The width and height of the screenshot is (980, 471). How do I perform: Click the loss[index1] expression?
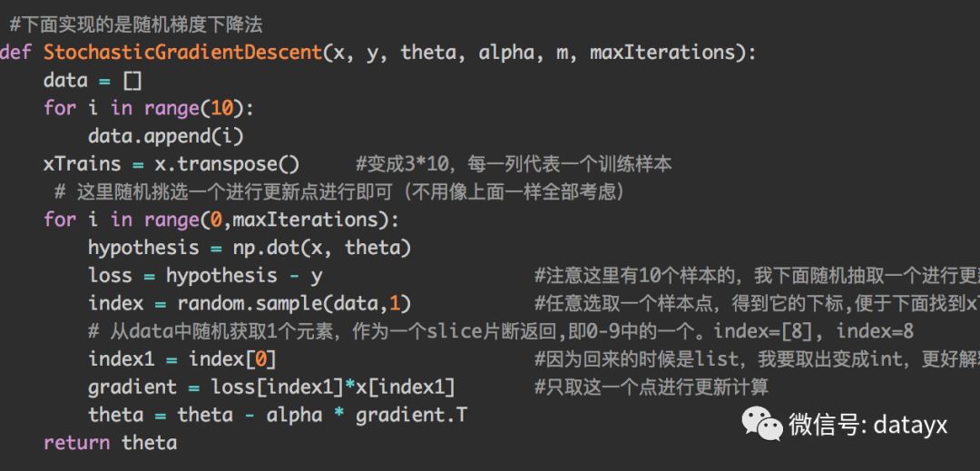click(x=276, y=388)
